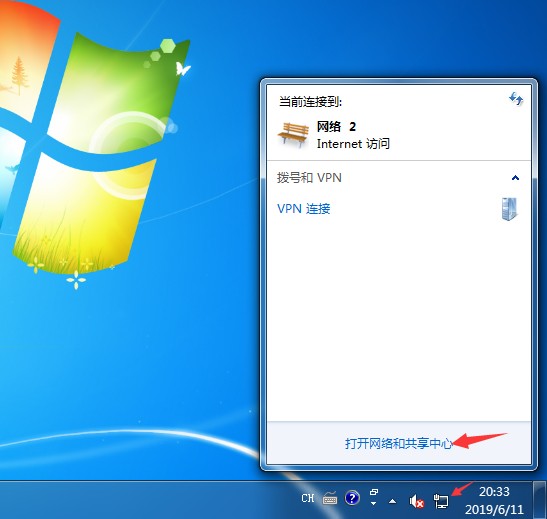This screenshot has width=547, height=519.
Task: Open 打开网络和共享中心 link
Action: [399, 443]
